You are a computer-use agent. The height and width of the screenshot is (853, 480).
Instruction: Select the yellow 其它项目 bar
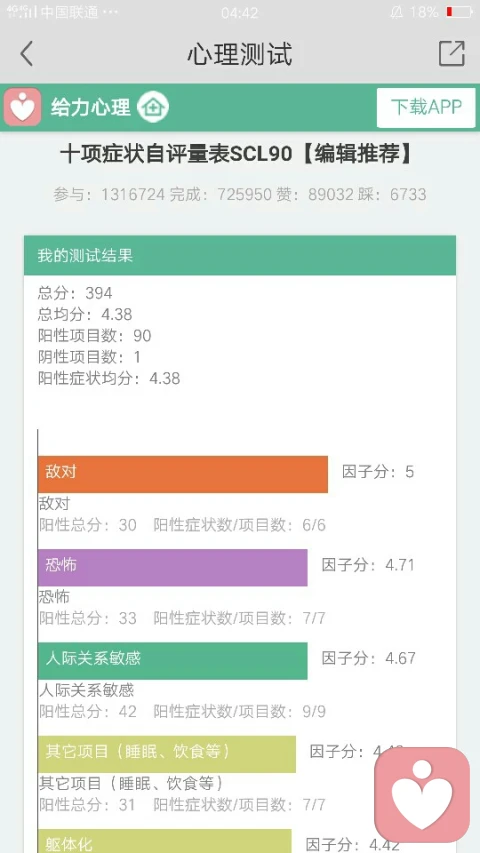167,754
